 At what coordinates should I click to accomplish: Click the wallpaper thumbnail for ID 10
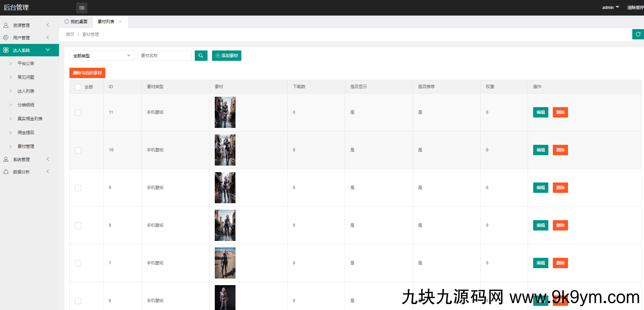coord(225,150)
